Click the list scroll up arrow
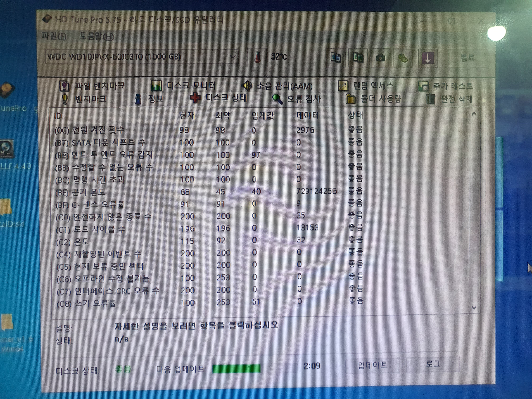The image size is (532, 399). point(474,114)
